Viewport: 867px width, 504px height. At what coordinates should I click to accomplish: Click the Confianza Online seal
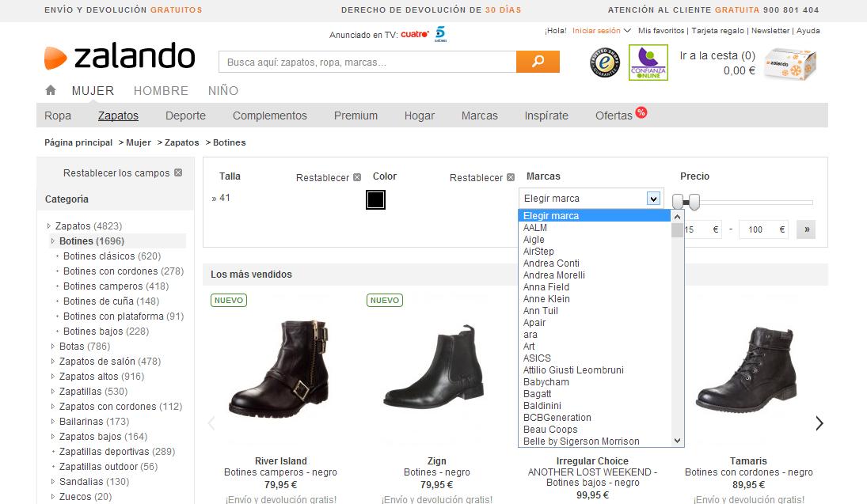point(648,63)
